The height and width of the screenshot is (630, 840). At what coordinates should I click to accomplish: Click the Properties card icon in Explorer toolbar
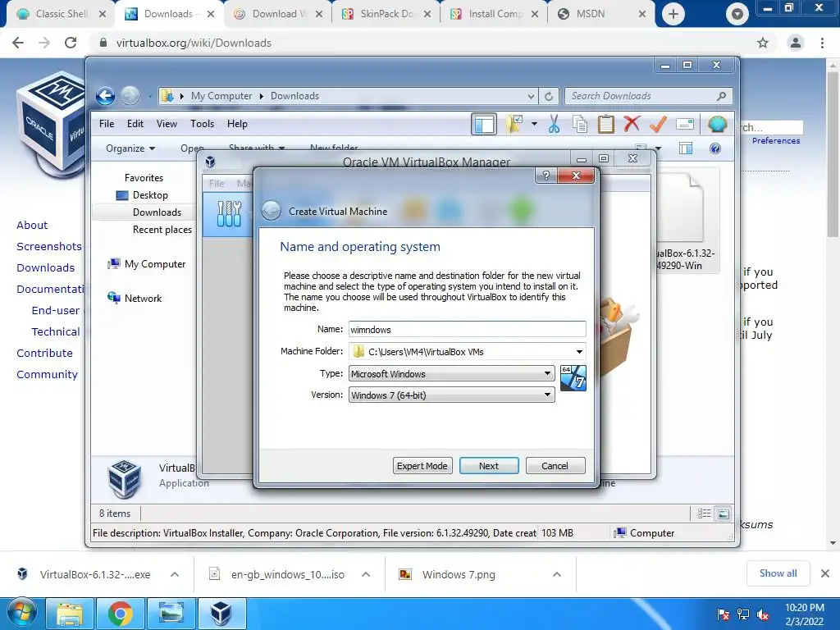point(685,125)
